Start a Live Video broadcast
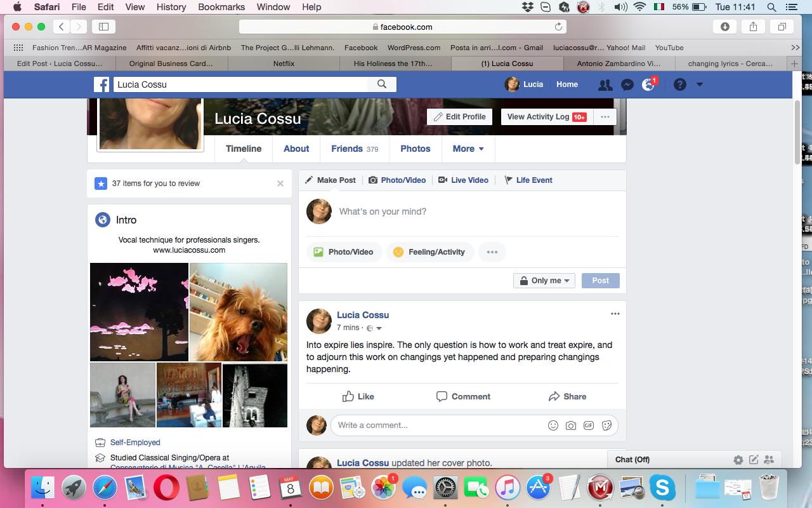The image size is (812, 508). [464, 180]
